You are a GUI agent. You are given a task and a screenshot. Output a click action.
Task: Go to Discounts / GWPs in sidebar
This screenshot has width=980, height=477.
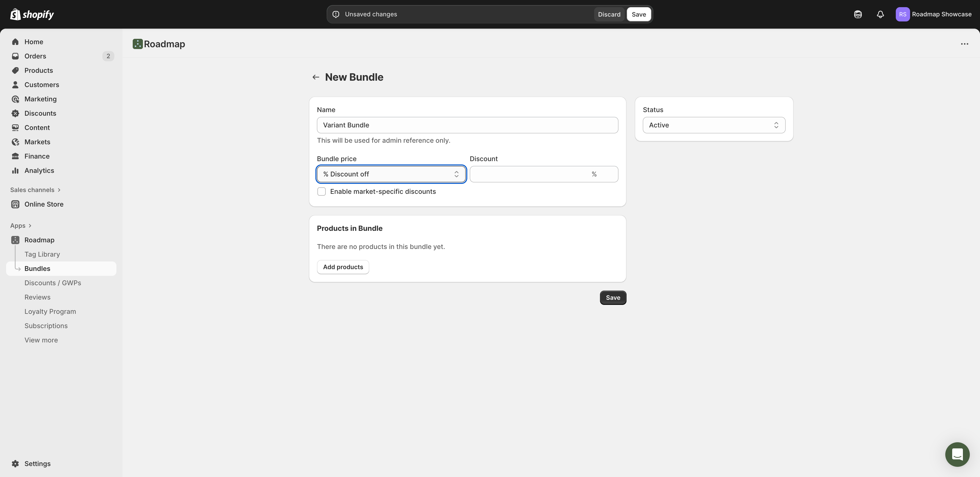click(x=53, y=283)
